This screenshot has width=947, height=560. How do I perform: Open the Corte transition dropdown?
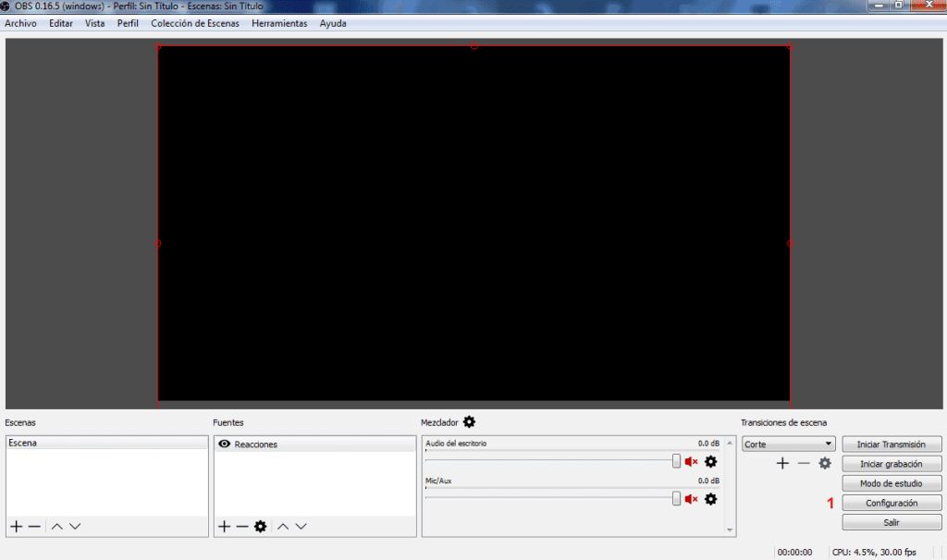tap(788, 444)
